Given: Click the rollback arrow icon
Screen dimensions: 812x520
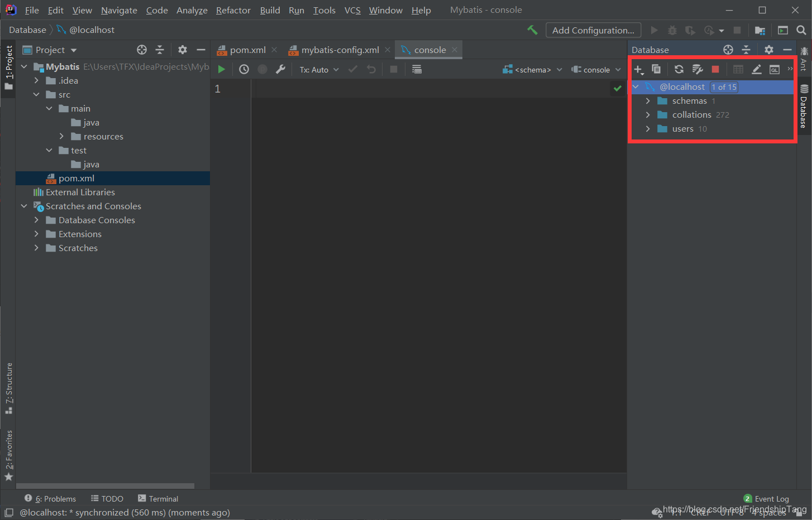Looking at the screenshot, I should (x=371, y=69).
